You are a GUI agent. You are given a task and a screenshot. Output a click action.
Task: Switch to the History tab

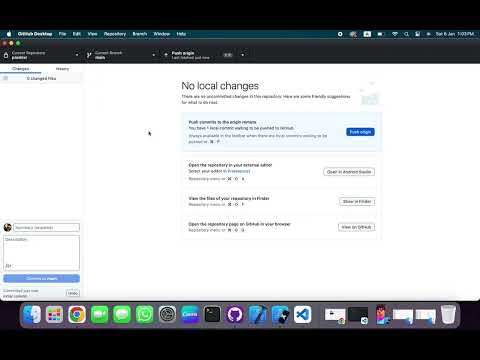coord(62,69)
